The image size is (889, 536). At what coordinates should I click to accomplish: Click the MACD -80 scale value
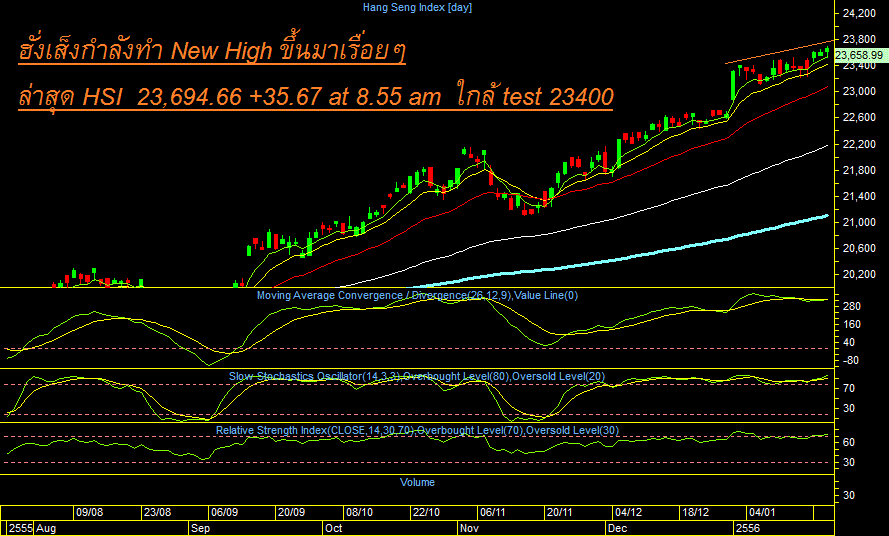pyautogui.click(x=852, y=361)
